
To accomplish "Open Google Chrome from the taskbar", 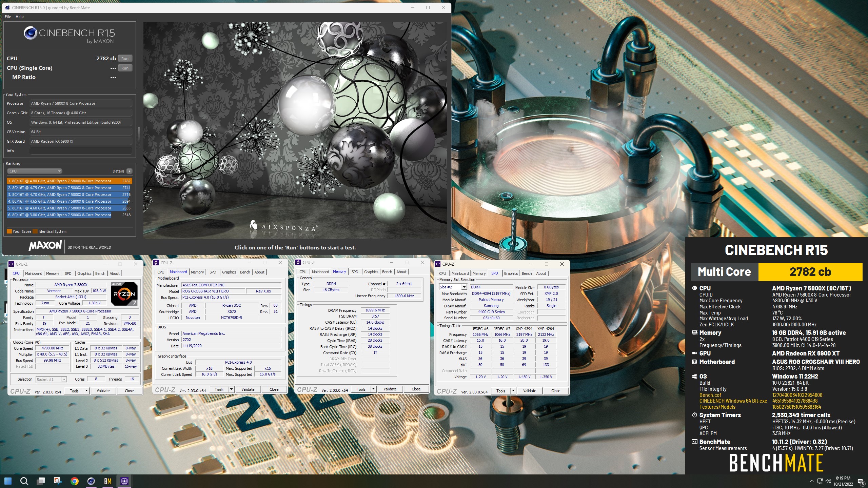I will (x=75, y=481).
